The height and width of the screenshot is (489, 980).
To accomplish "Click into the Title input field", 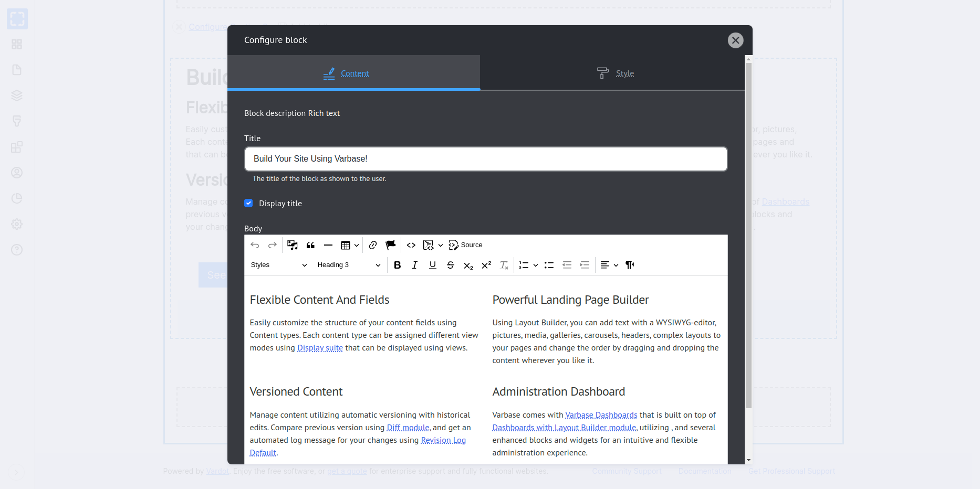I will pyautogui.click(x=486, y=159).
